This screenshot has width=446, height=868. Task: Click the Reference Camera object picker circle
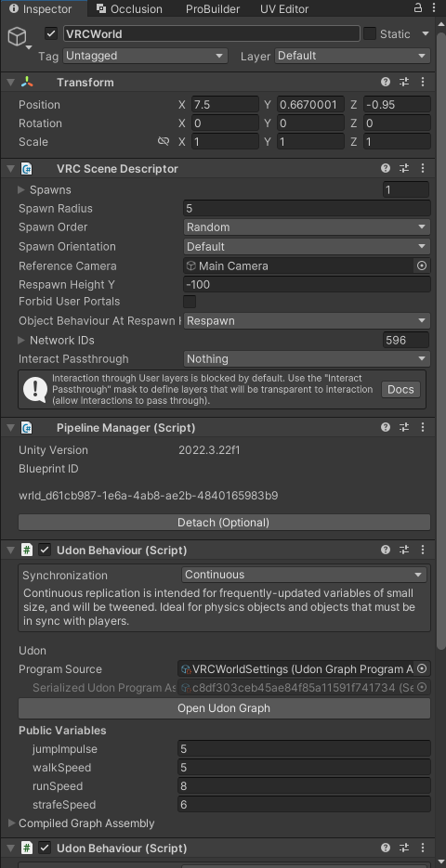point(422,266)
